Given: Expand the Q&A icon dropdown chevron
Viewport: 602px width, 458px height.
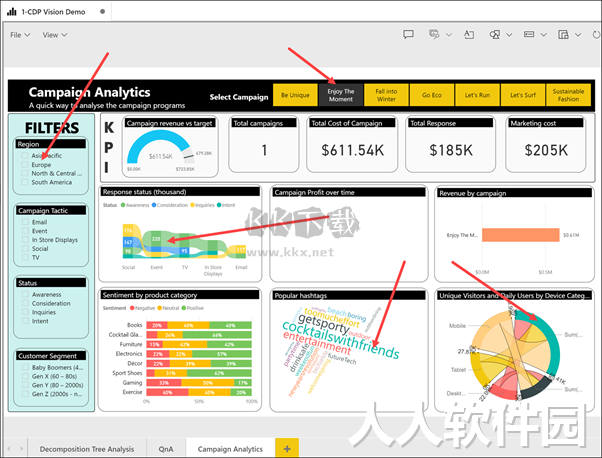Looking at the screenshot, I should point(449,35).
